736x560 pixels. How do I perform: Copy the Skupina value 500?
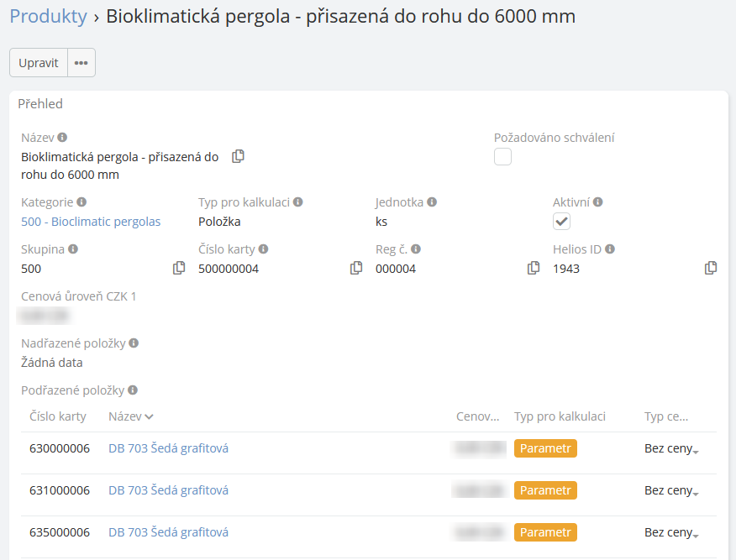[x=179, y=268]
